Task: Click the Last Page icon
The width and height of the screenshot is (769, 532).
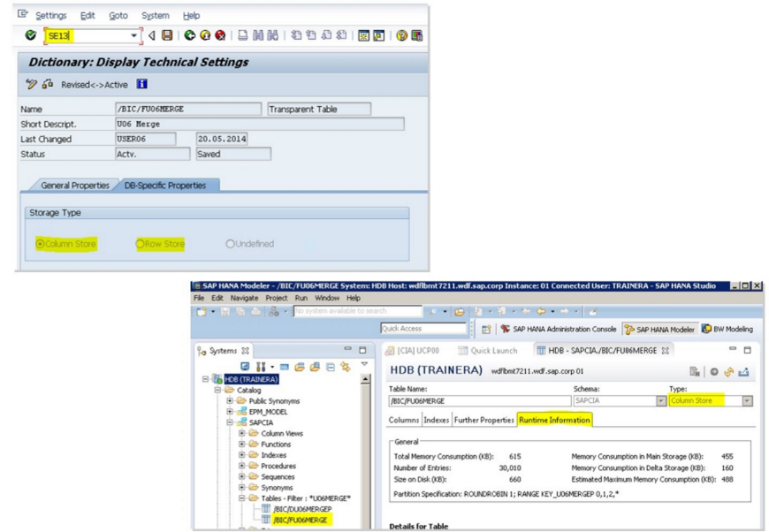Action: tap(341, 35)
